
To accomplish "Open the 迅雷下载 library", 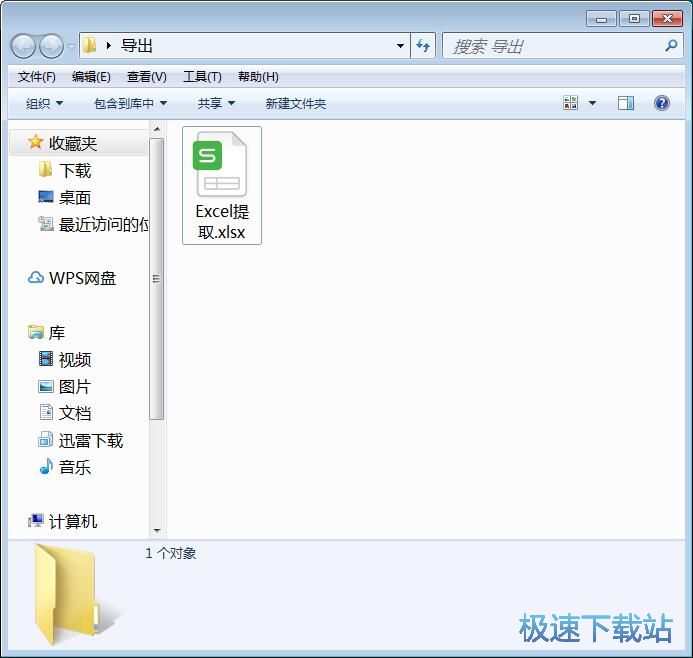I will [x=91, y=441].
